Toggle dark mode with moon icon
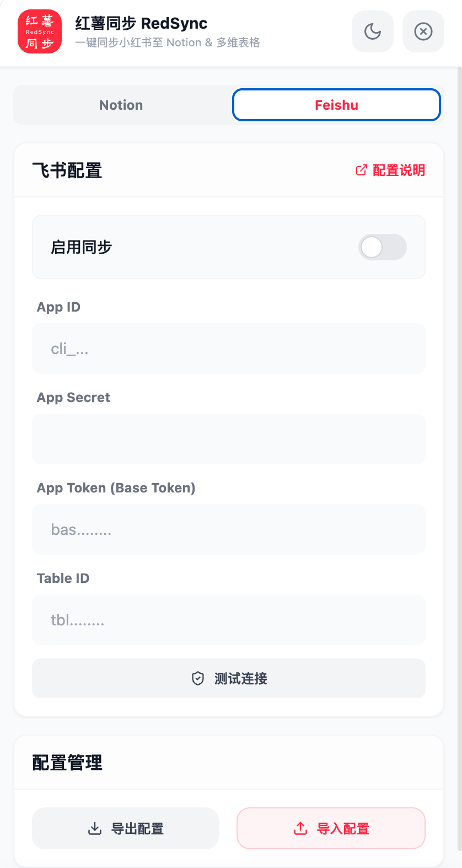This screenshot has height=868, width=462. (373, 31)
